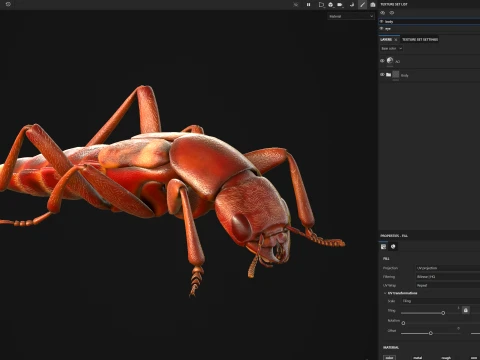This screenshot has height=360, width=480.
Task: Open the fill properties icon in Properties panel
Action: (383, 247)
